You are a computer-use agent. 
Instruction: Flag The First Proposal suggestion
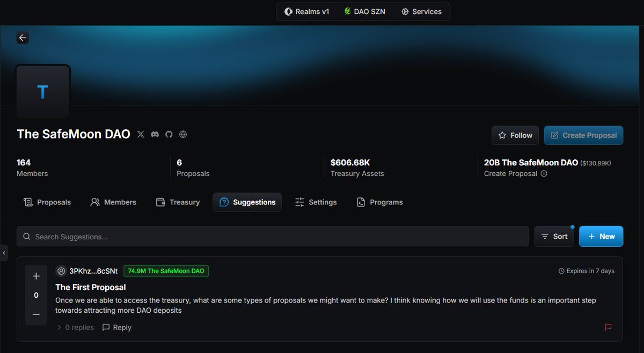[608, 327]
